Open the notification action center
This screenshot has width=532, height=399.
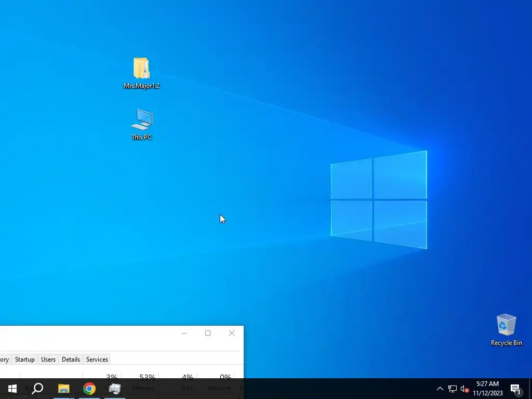coord(516,389)
